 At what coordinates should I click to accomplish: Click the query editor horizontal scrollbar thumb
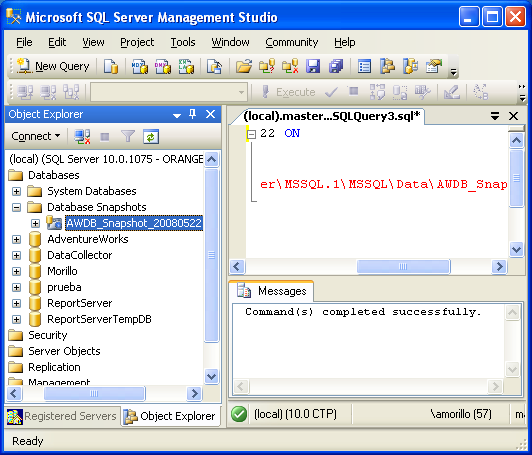[x=403, y=266]
